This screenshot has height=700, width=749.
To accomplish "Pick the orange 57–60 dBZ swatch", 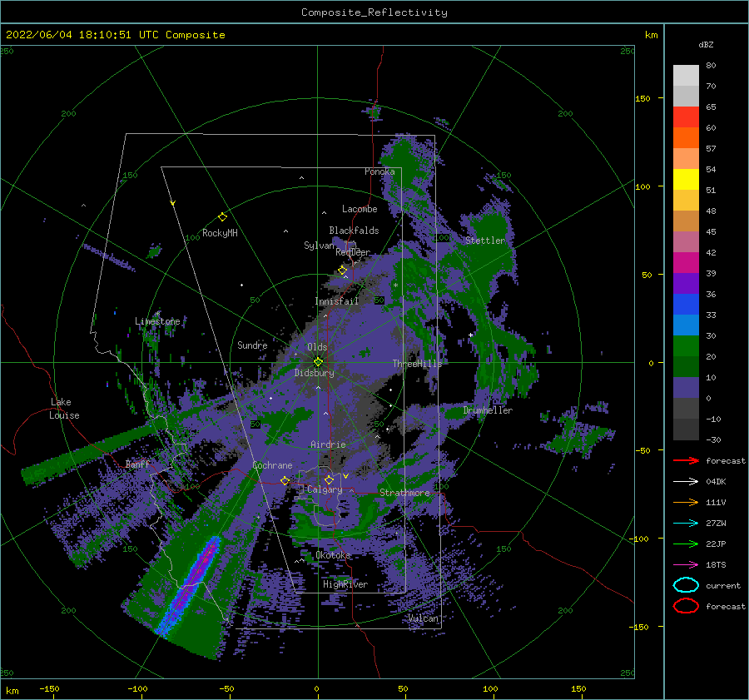I will tap(686, 138).
